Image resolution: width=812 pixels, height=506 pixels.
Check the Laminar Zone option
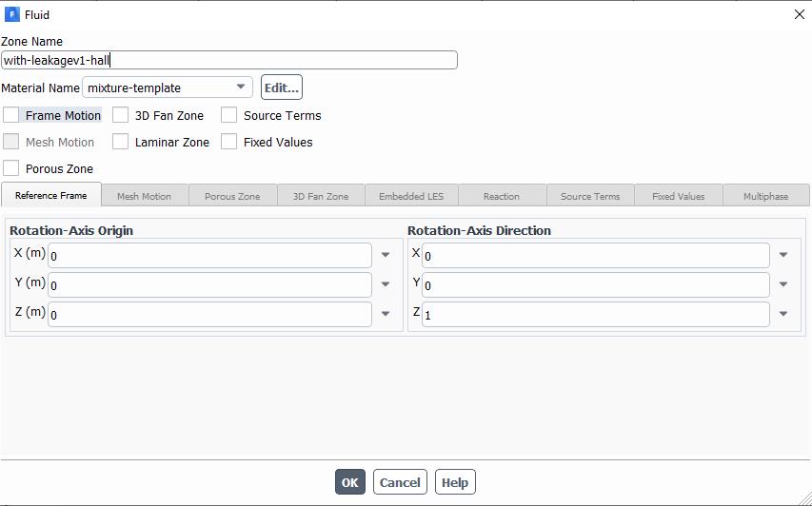(x=120, y=142)
